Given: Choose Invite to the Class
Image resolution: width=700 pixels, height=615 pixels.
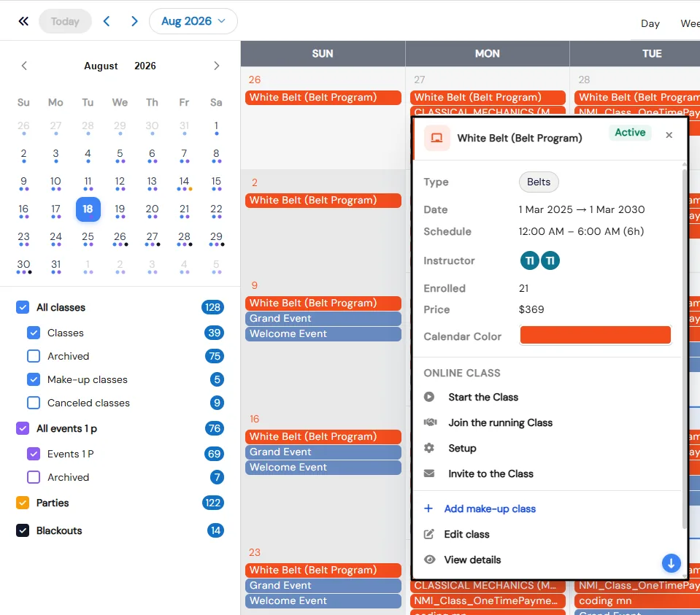Looking at the screenshot, I should [491, 473].
